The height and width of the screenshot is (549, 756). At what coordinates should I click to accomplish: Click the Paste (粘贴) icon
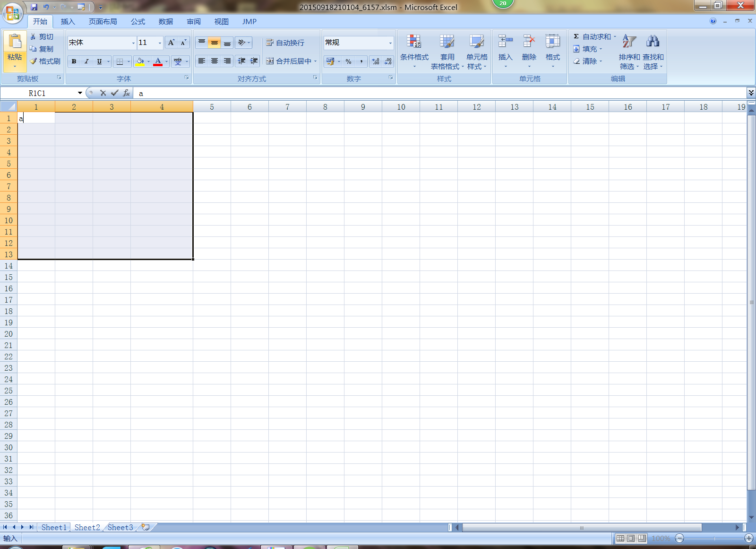click(x=15, y=43)
